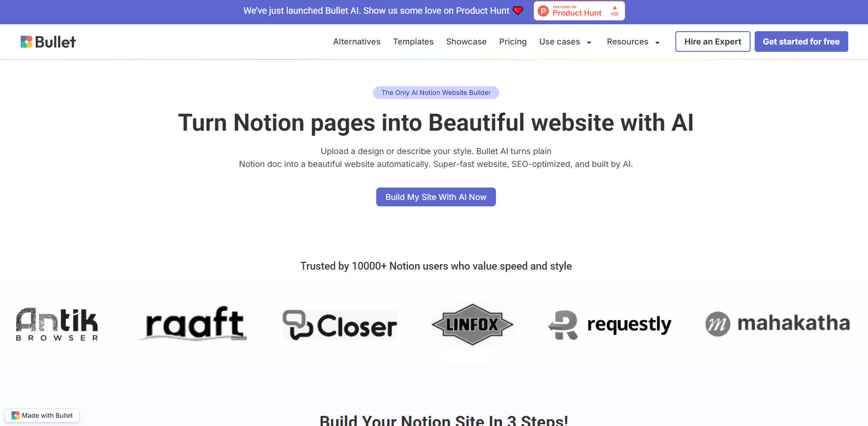Click the Product Hunt featured badge
This screenshot has width=868, height=426.
579,11
